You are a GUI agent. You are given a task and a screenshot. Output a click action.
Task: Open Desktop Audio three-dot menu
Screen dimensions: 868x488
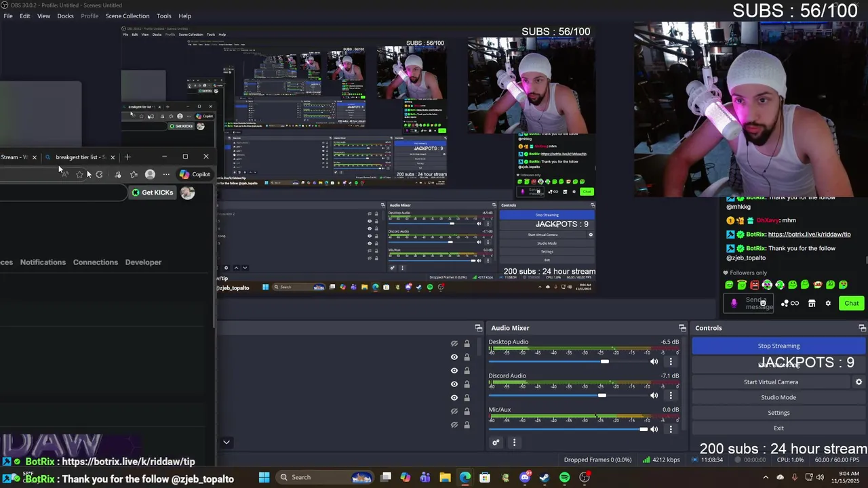point(671,361)
